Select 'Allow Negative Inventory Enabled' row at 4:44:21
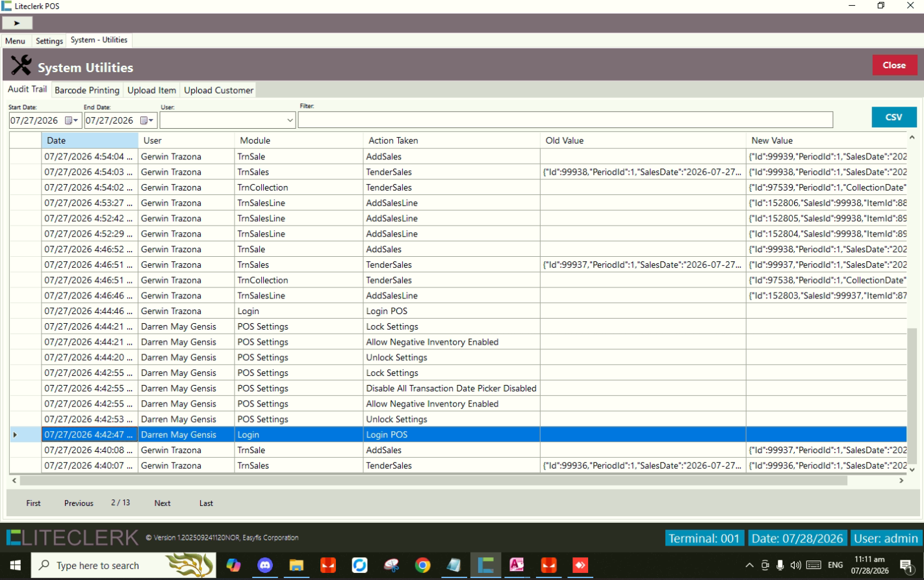924x580 pixels. [x=458, y=342]
